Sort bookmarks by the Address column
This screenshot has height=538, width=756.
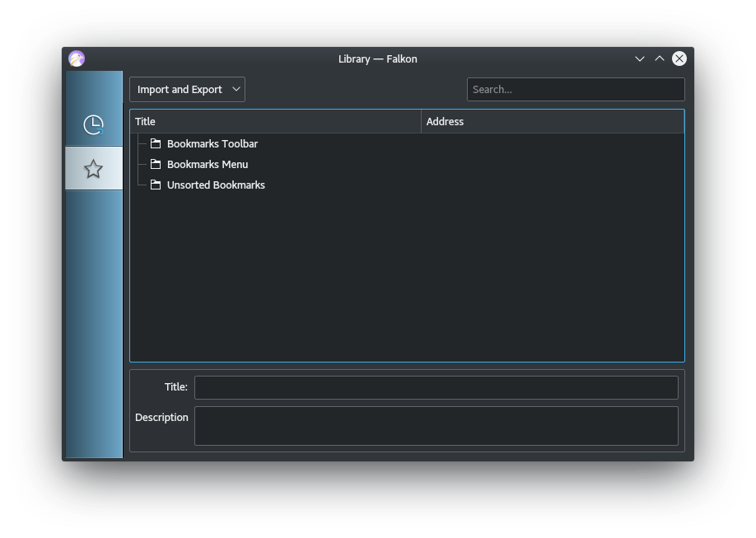point(445,120)
